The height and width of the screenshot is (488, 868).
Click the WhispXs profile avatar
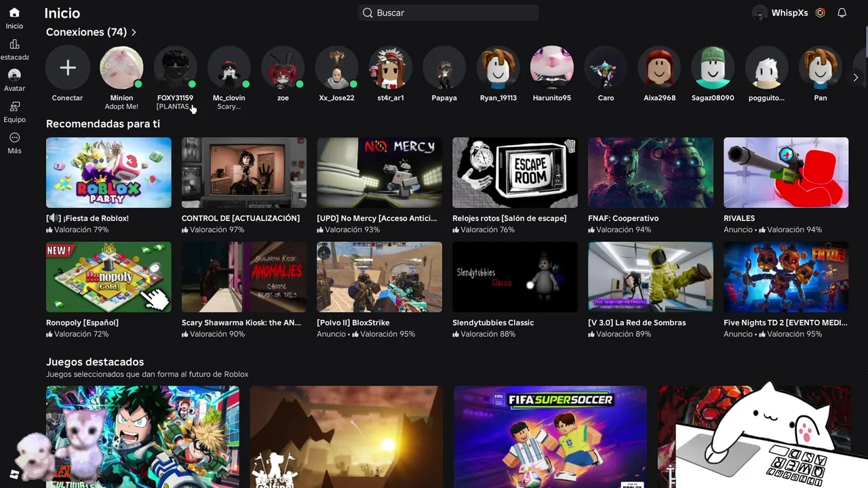tap(760, 13)
